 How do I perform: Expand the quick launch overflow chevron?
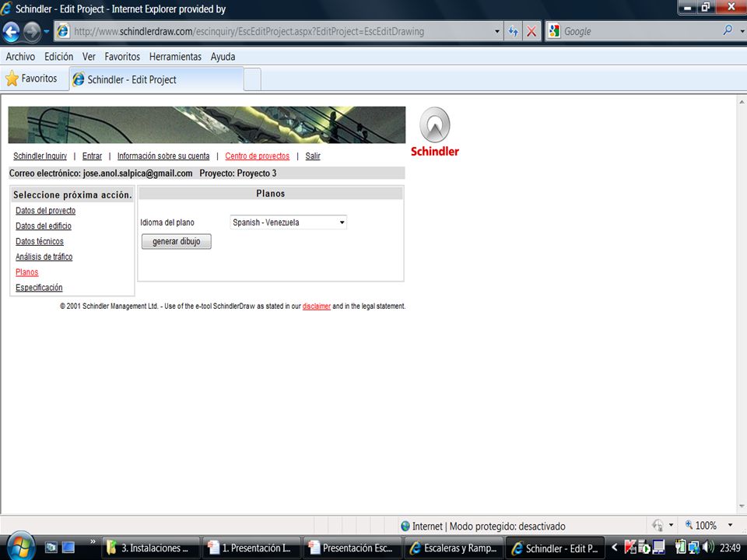click(x=93, y=542)
